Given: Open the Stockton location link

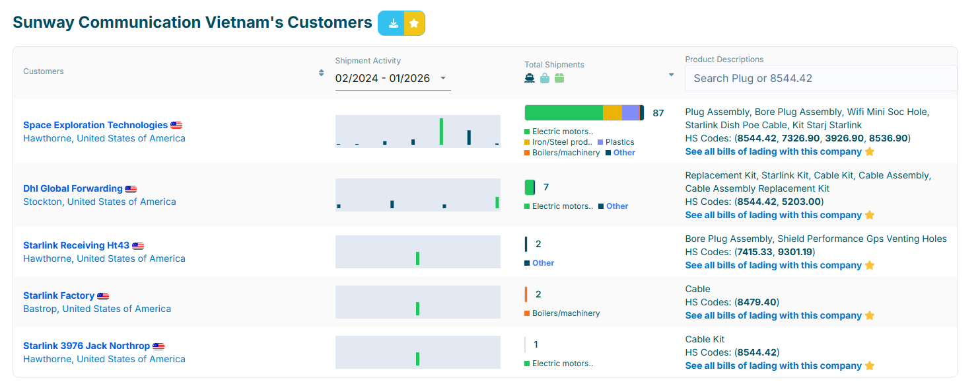Looking at the screenshot, I should click(x=42, y=202).
